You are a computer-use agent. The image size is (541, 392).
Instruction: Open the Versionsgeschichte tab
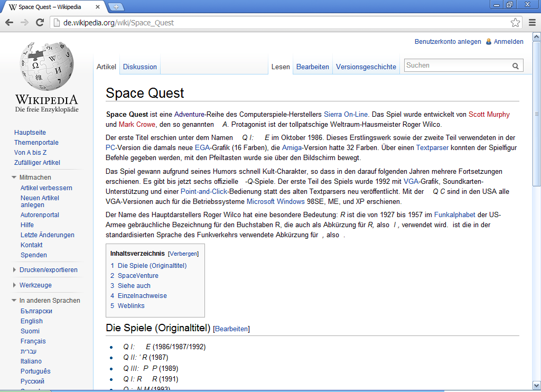(366, 67)
